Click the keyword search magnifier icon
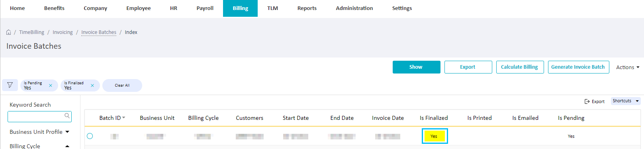This screenshot has width=644, height=149. tap(67, 116)
